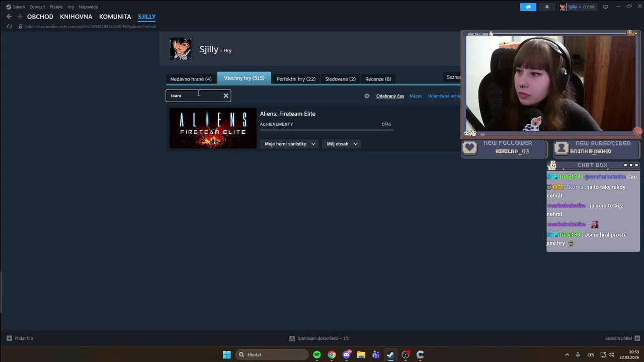Open the Recenze (8) tab

tap(378, 79)
